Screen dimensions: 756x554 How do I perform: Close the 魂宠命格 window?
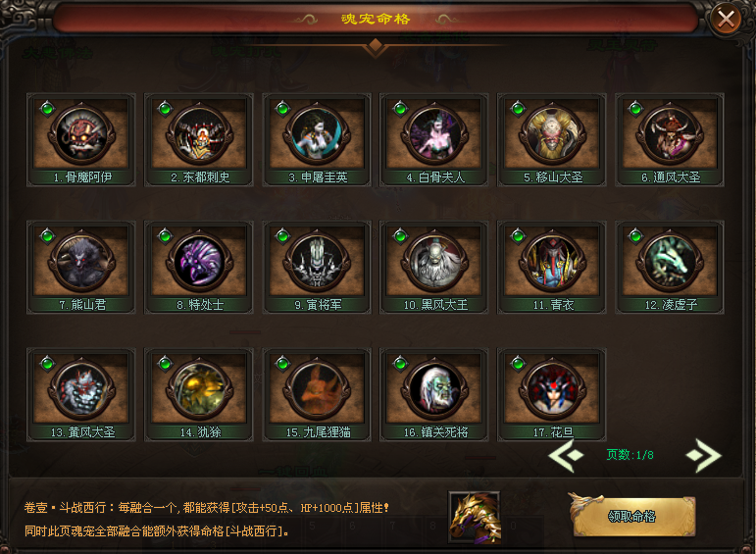tap(727, 20)
